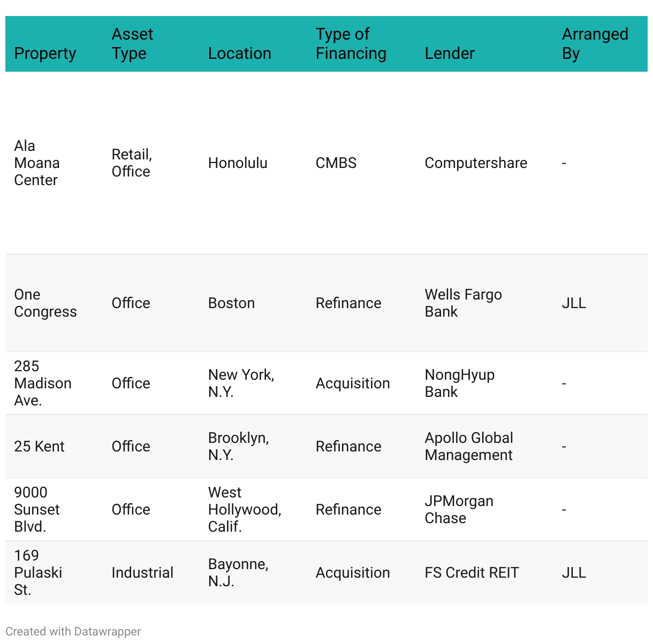The height and width of the screenshot is (644, 653).
Task: Click the Apollo Global Management cell
Action: point(468,447)
